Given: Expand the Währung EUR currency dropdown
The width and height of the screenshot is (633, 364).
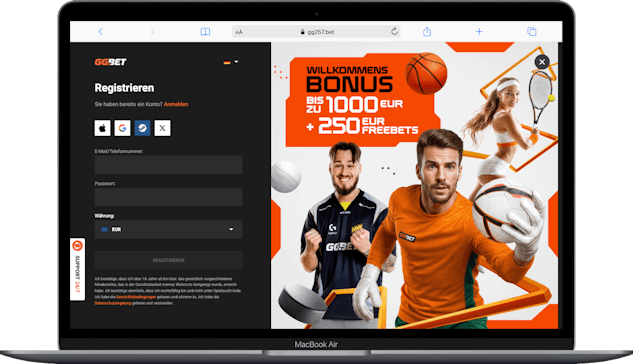Looking at the screenshot, I should click(168, 229).
